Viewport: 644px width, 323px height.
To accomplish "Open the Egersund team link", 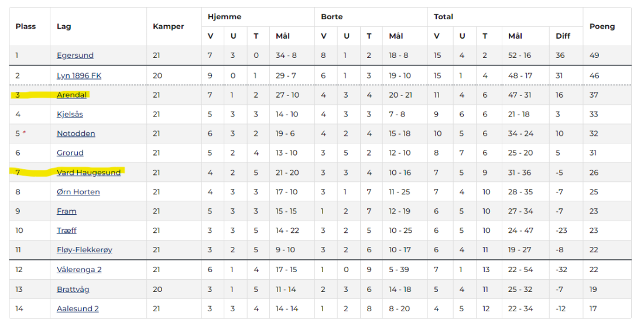I will [x=75, y=56].
